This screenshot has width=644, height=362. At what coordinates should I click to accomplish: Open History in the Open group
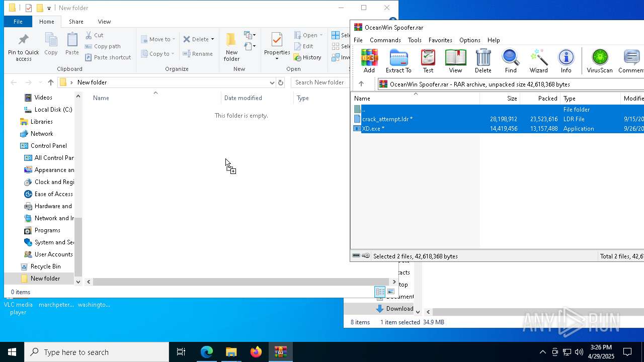click(307, 57)
